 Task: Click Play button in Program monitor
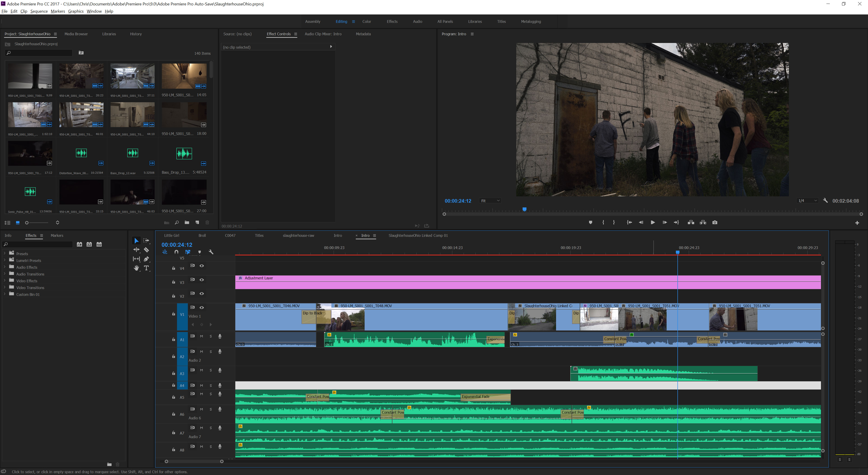[x=653, y=222]
